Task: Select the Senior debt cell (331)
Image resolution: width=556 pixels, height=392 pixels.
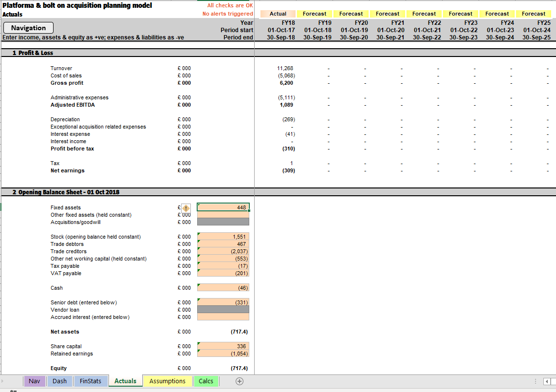Action: click(223, 302)
